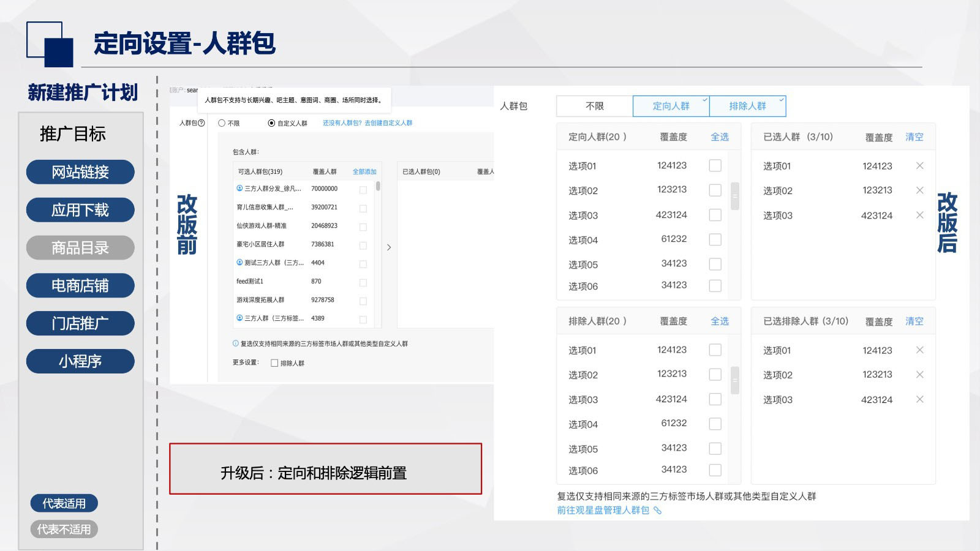Click 全选 in 定向人群 header

click(x=720, y=137)
